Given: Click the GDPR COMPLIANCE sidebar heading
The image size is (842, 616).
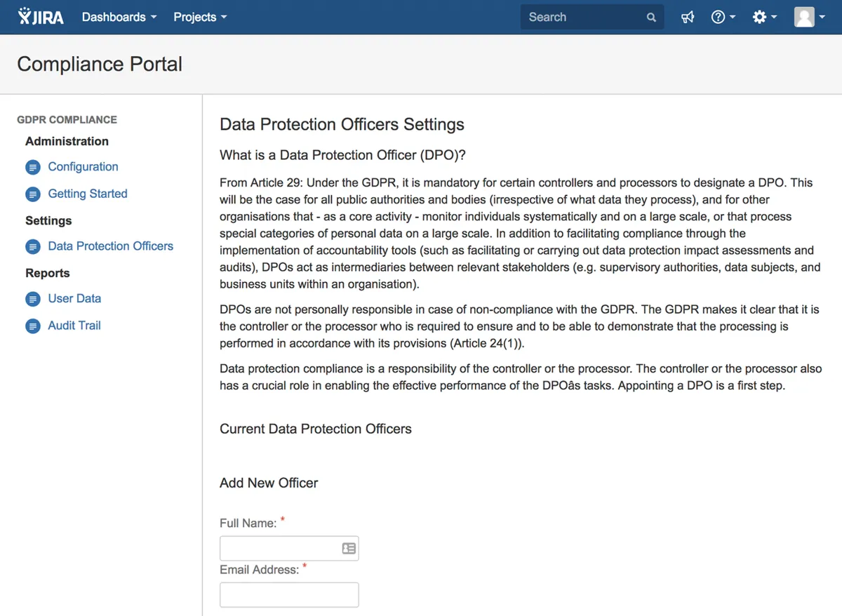Looking at the screenshot, I should click(67, 120).
